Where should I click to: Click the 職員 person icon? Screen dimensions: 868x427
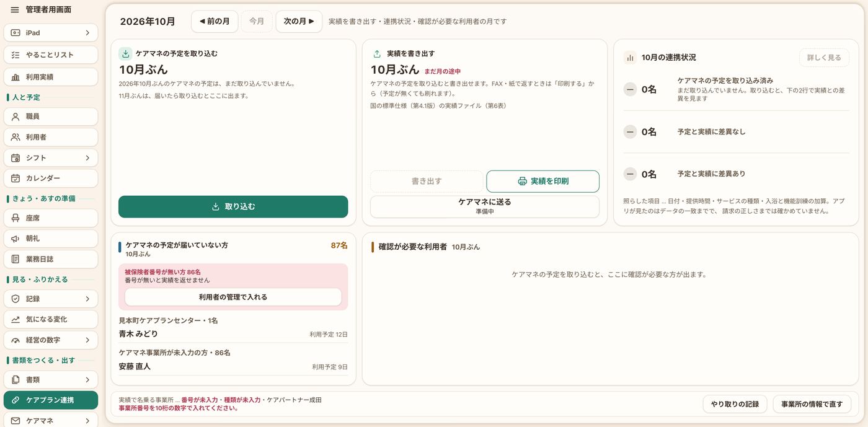click(15, 117)
